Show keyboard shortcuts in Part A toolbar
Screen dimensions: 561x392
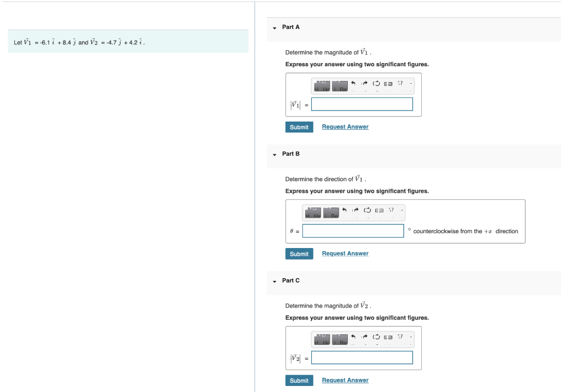[x=388, y=84]
